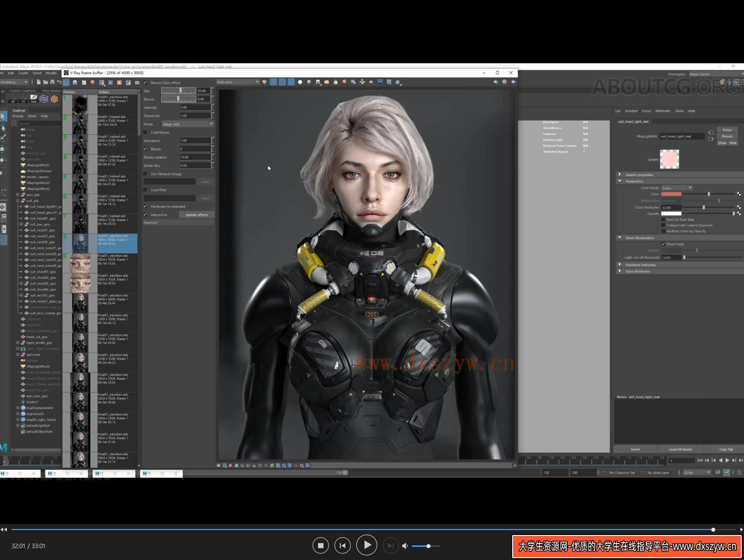Disable Bloom/Glare effect checkbox

[x=145, y=83]
